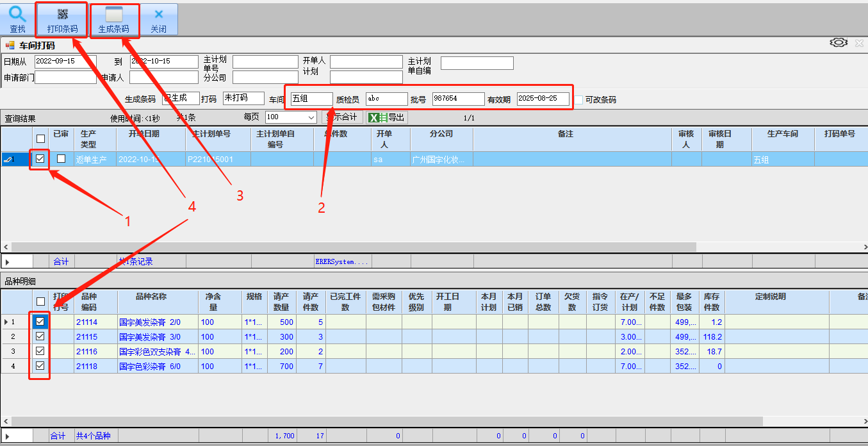Toggle the 可改条码 checkbox
This screenshot has width=868, height=446.
[x=578, y=100]
